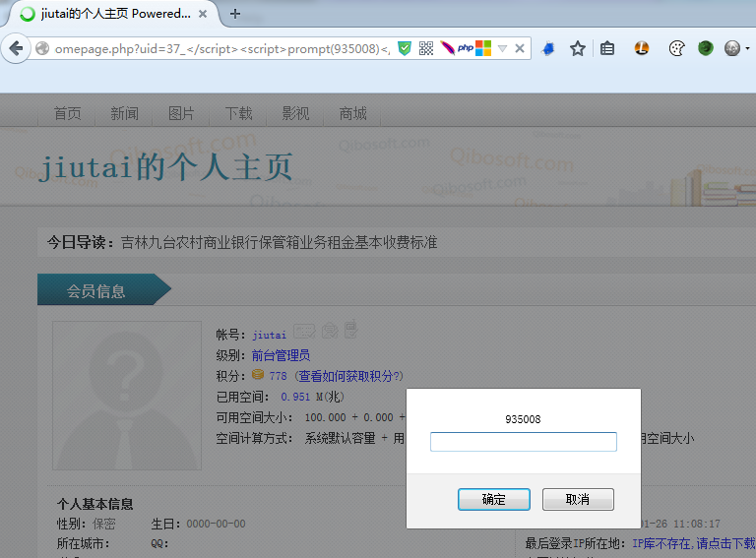This screenshot has height=558, width=756.
Task: Click the feather icon in address bar
Action: pos(448,48)
